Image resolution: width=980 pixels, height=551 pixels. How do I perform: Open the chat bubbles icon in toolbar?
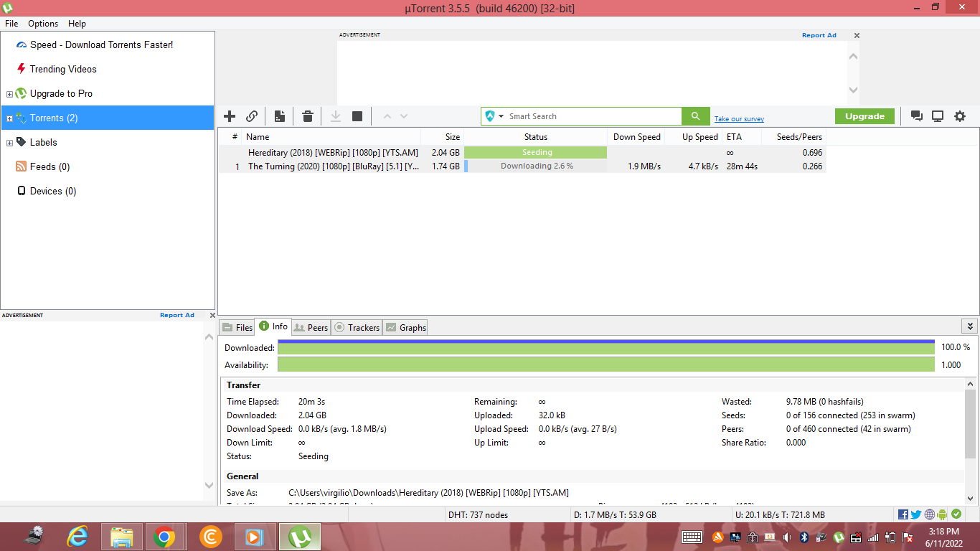click(916, 116)
